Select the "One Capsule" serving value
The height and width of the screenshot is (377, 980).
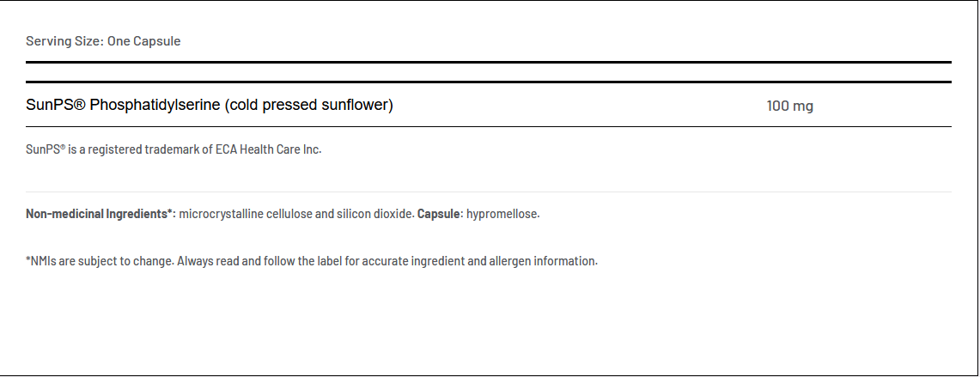(143, 41)
